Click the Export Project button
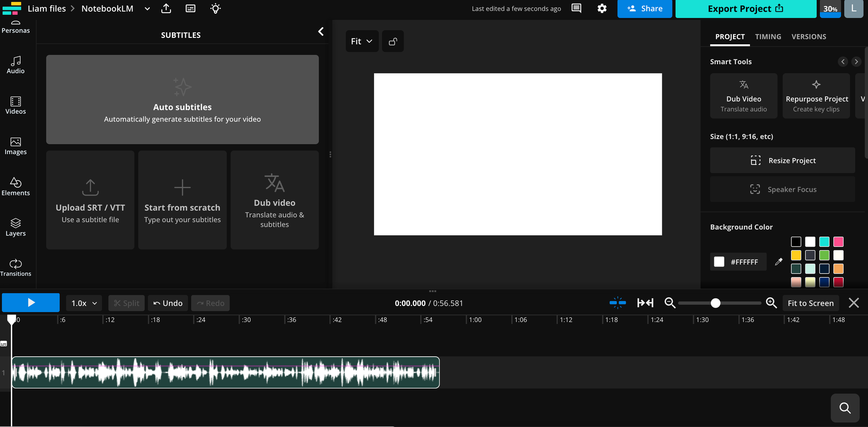The width and height of the screenshot is (868, 427). [745, 9]
